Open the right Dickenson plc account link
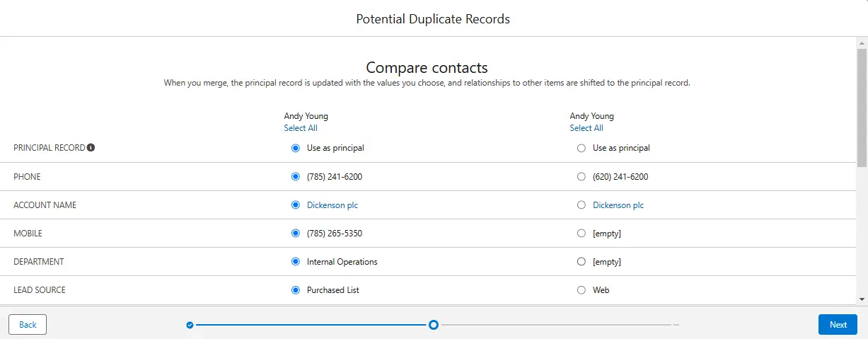 pyautogui.click(x=618, y=205)
